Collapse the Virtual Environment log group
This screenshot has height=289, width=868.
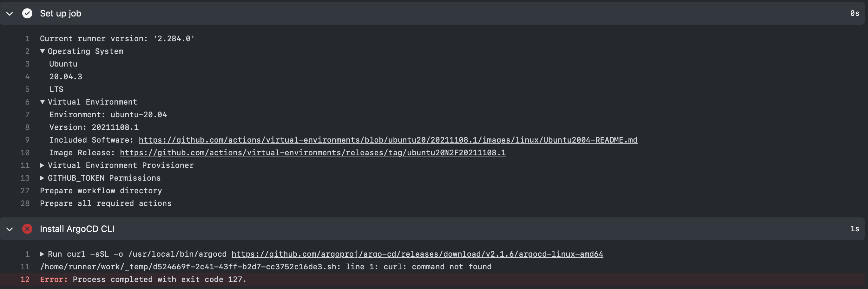pyautogui.click(x=42, y=102)
